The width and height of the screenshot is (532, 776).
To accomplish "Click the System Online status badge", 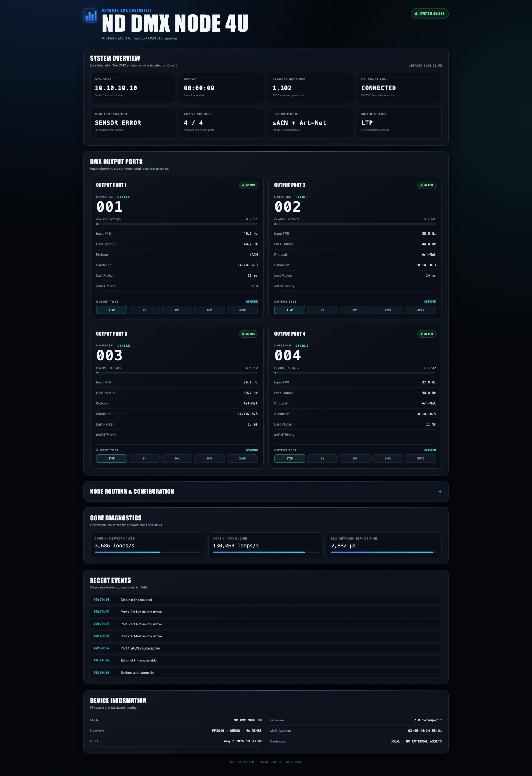I will [429, 14].
